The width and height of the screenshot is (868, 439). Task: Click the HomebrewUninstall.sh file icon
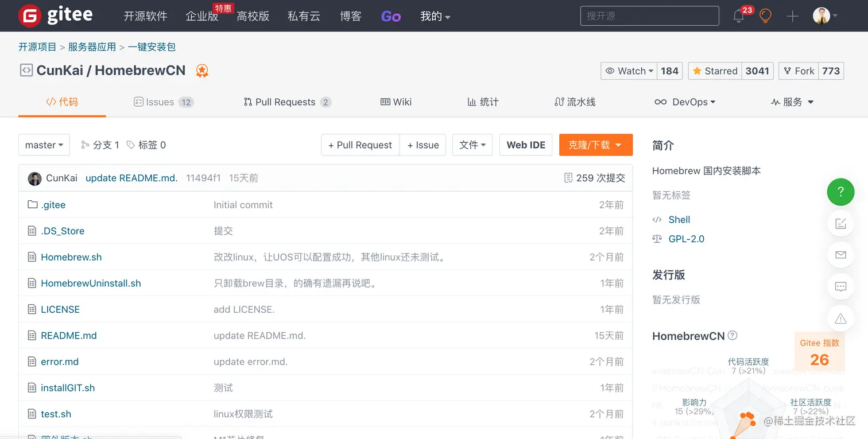[x=32, y=283]
